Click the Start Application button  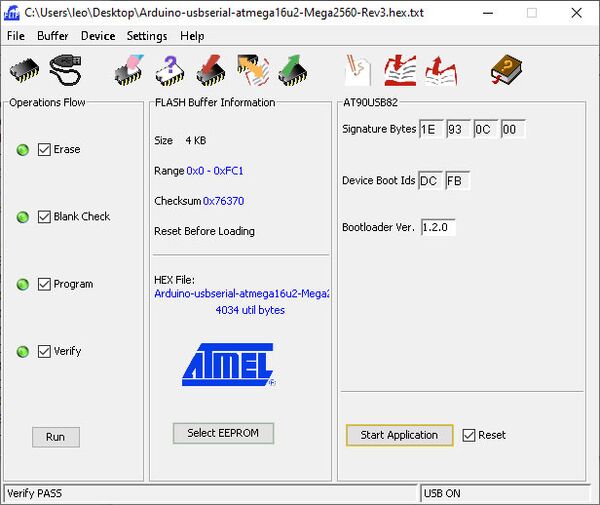point(399,435)
